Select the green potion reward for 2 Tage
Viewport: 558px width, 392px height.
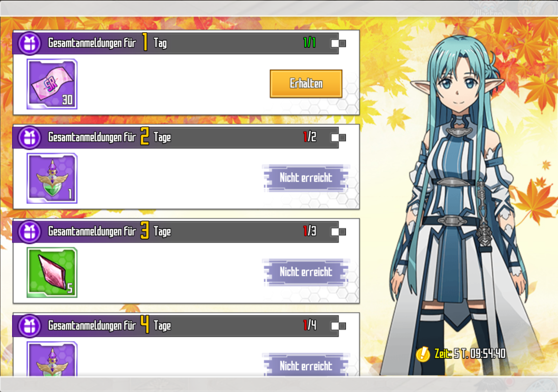click(52, 178)
